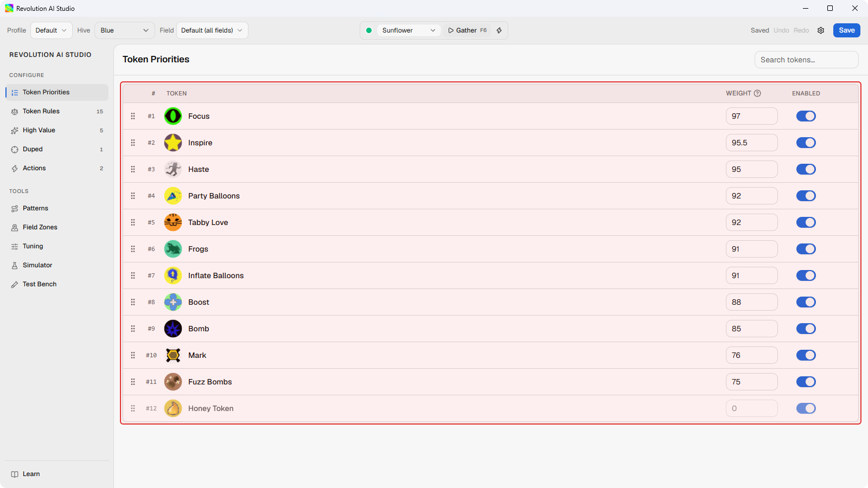This screenshot has width=868, height=488.
Task: Disable the Focus token toggle
Action: (x=806, y=116)
